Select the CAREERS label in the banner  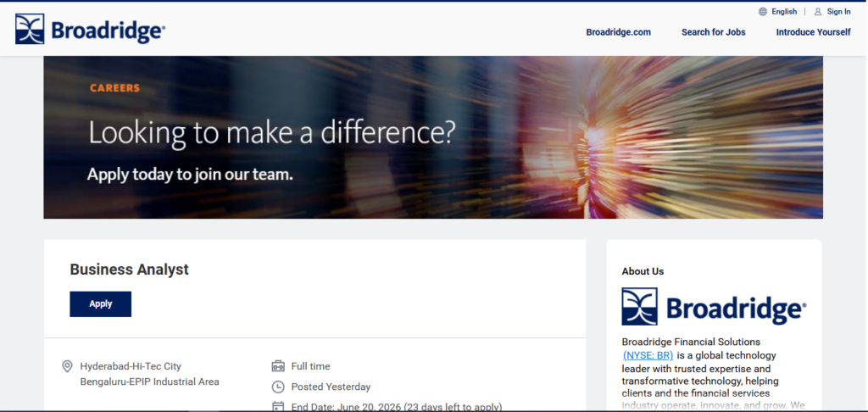tap(114, 88)
